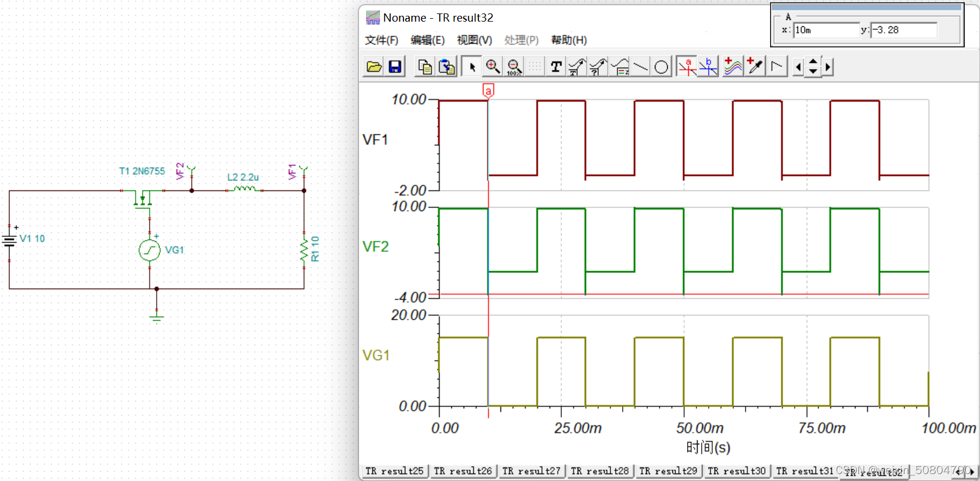Viewport: 980px width, 481px height.
Task: Click the left arrow in the toolbar
Action: tap(799, 67)
